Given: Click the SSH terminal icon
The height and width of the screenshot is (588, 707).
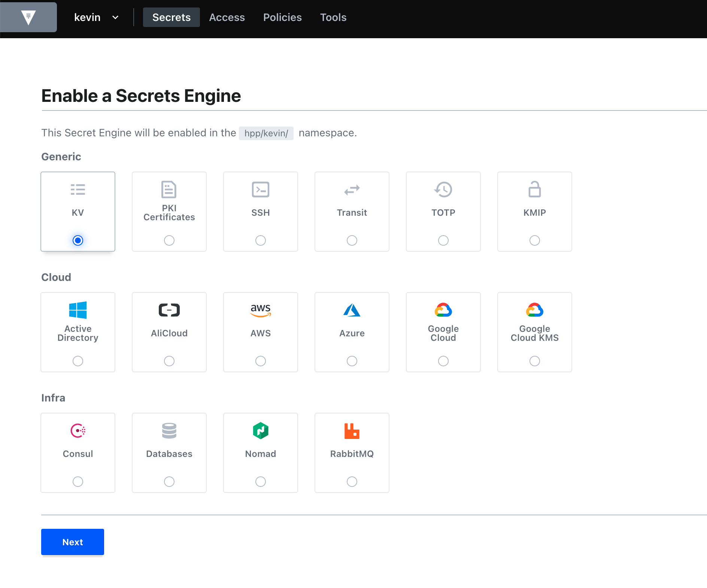Looking at the screenshot, I should coord(261,190).
